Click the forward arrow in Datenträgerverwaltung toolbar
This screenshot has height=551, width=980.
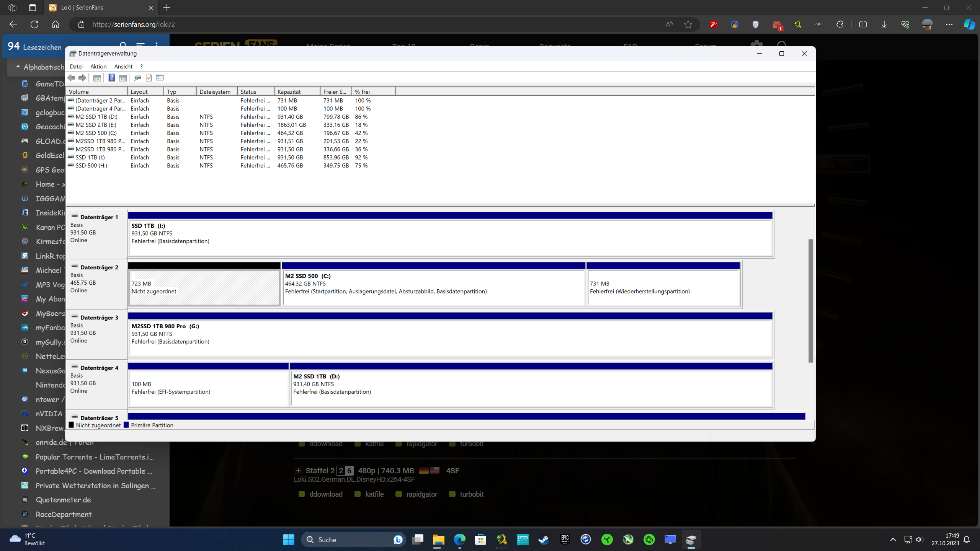(x=82, y=78)
